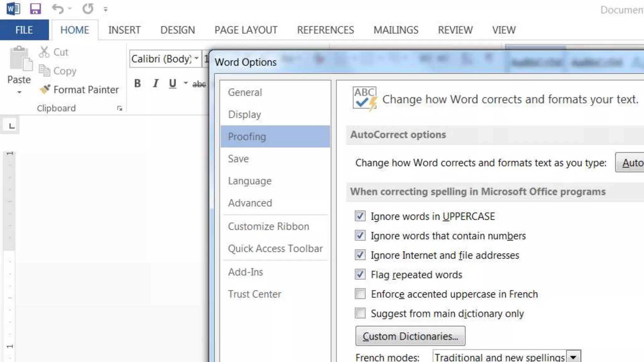
Task: Toggle Underline formatting
Action: [172, 83]
